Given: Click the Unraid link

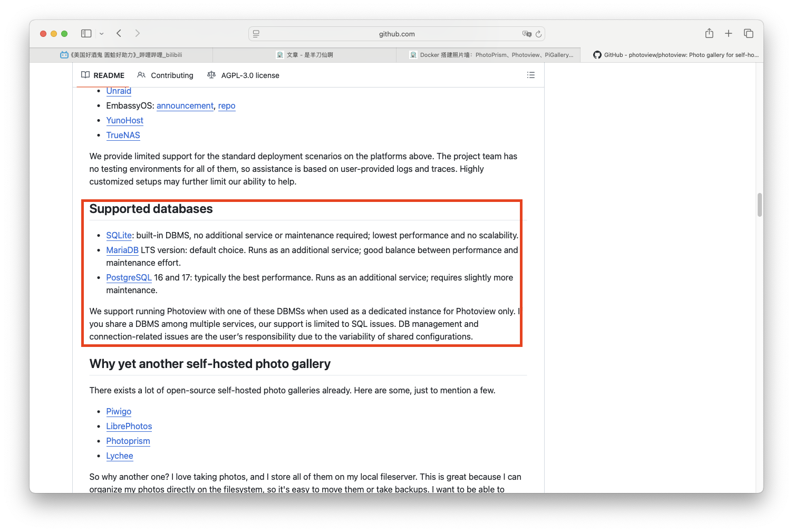Looking at the screenshot, I should pos(119,91).
